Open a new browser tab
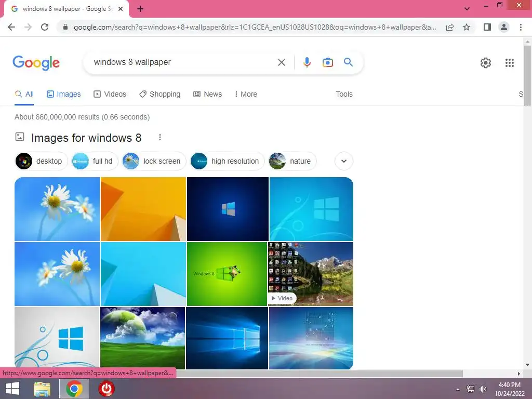The image size is (532, 399). coord(140,9)
